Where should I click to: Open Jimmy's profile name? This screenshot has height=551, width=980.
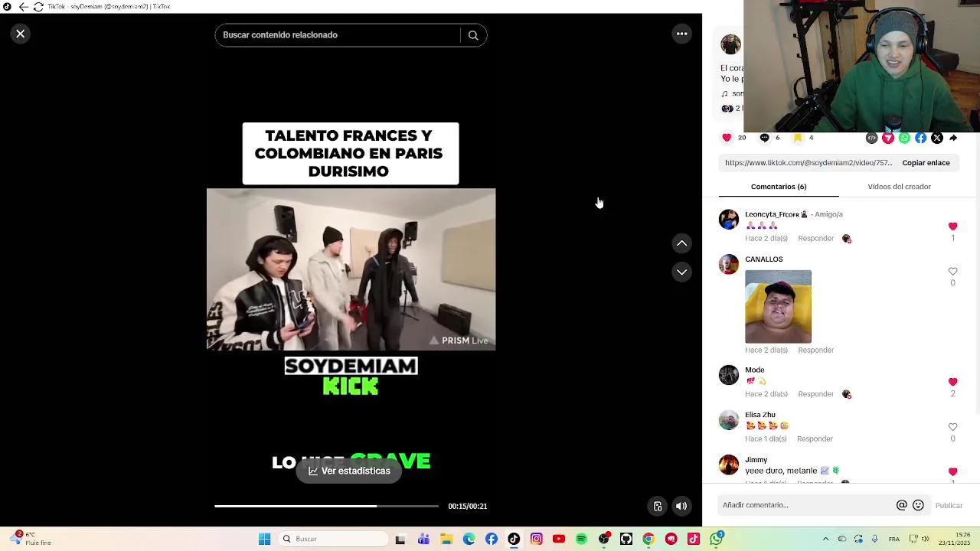point(756,460)
